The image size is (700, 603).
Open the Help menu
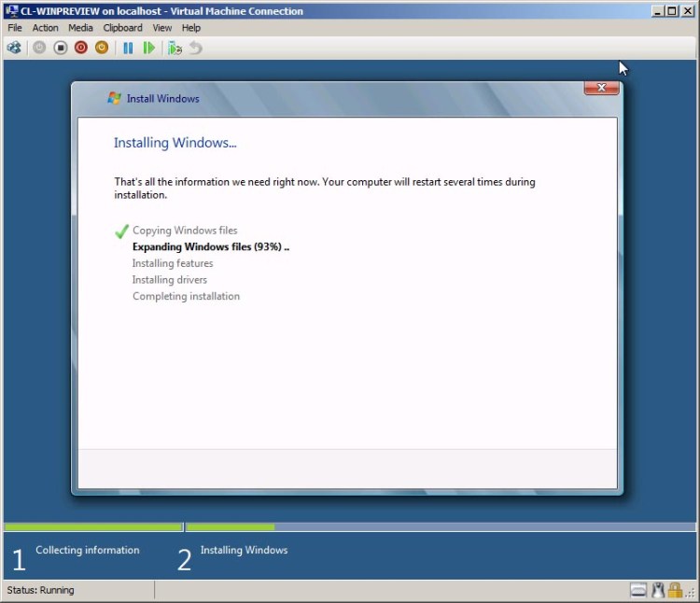pyautogui.click(x=191, y=28)
